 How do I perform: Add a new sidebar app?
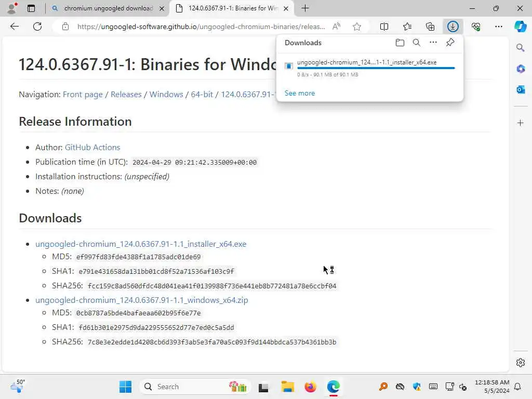coord(521,123)
